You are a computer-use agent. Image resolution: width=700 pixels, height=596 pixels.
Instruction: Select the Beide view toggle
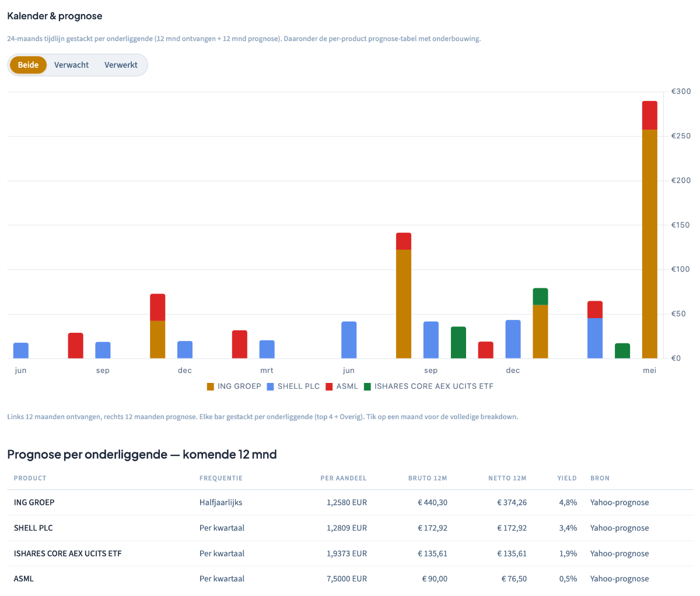click(x=28, y=65)
